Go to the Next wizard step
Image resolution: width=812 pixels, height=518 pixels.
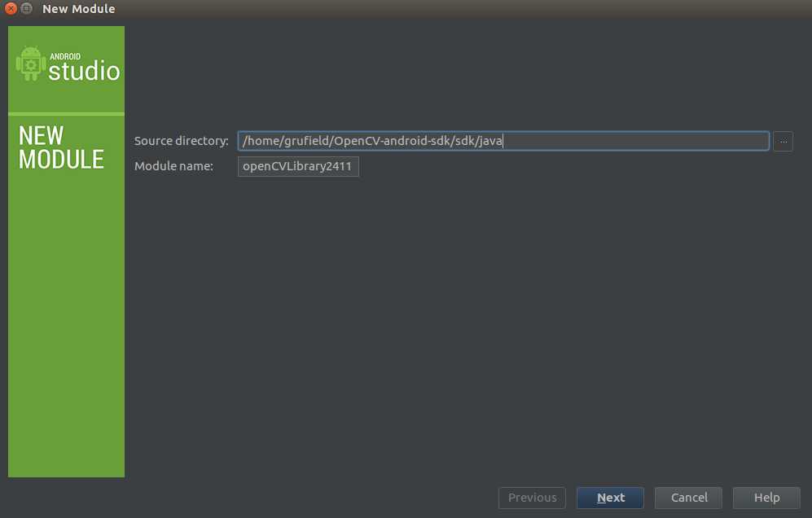[x=610, y=498]
